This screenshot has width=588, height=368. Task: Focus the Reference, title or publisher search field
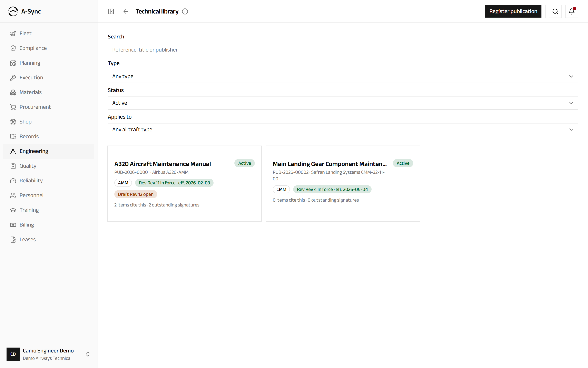click(x=343, y=50)
